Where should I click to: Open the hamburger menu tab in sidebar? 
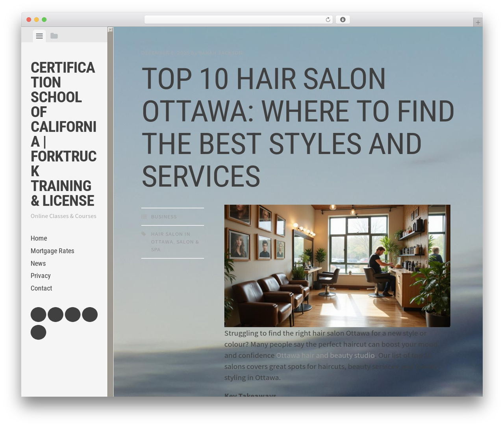pos(39,36)
